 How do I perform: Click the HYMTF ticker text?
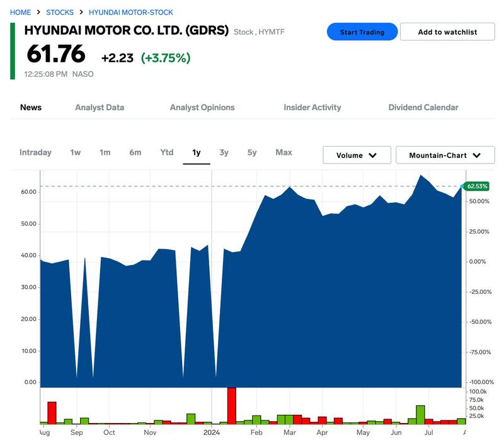(x=272, y=32)
